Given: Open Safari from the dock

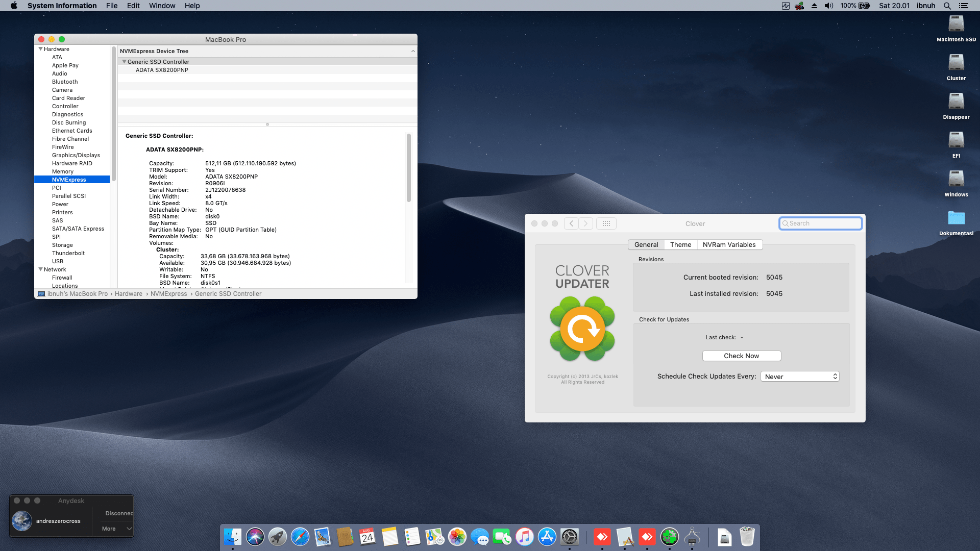Looking at the screenshot, I should [x=300, y=537].
